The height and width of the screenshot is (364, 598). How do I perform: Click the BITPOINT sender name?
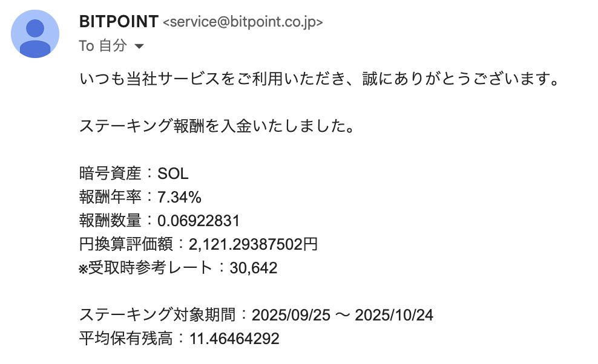coord(119,22)
